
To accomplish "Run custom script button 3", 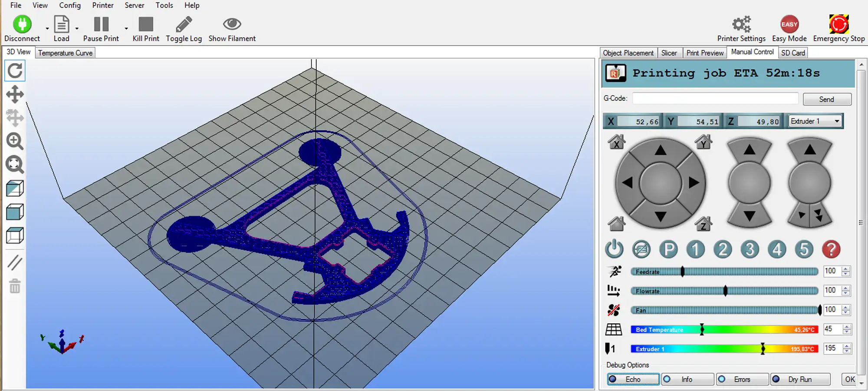I will coord(750,249).
